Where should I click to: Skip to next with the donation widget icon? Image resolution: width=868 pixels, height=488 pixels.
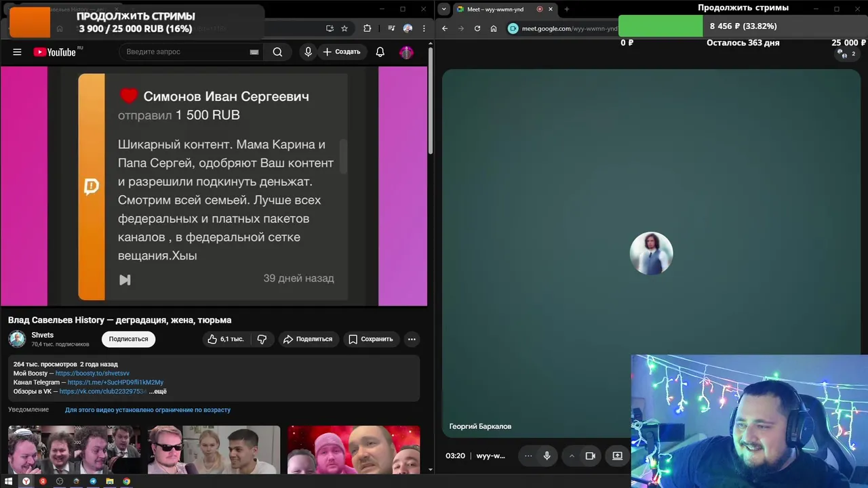[125, 279]
